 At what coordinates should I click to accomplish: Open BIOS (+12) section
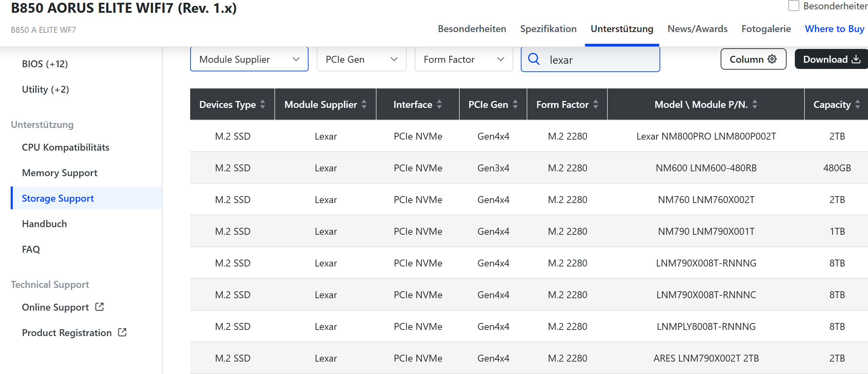45,64
